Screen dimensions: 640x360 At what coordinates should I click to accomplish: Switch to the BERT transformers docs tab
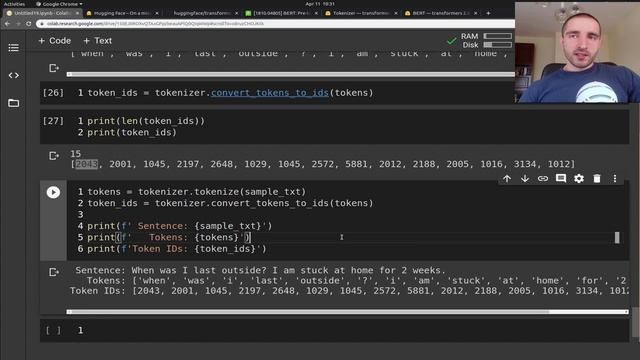pos(440,13)
